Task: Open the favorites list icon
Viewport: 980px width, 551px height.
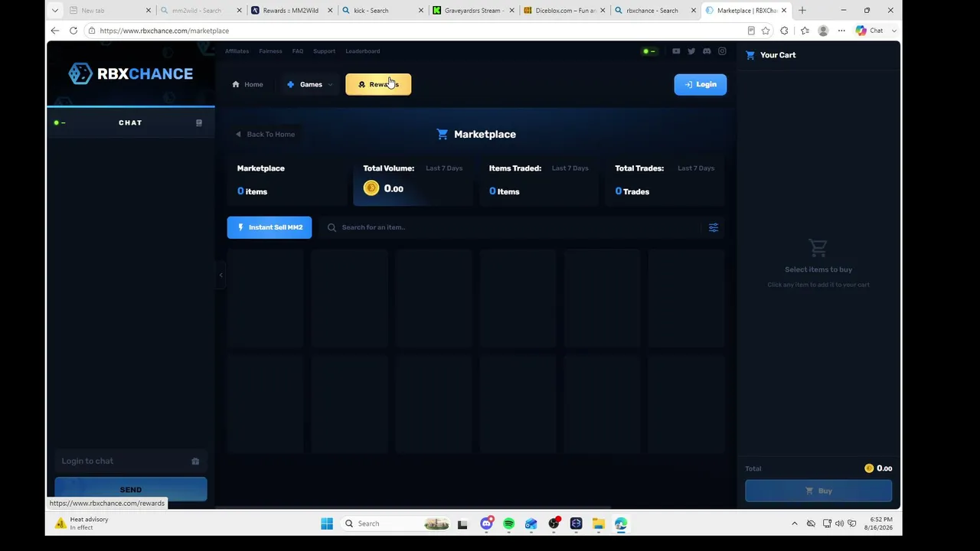Action: tap(805, 31)
